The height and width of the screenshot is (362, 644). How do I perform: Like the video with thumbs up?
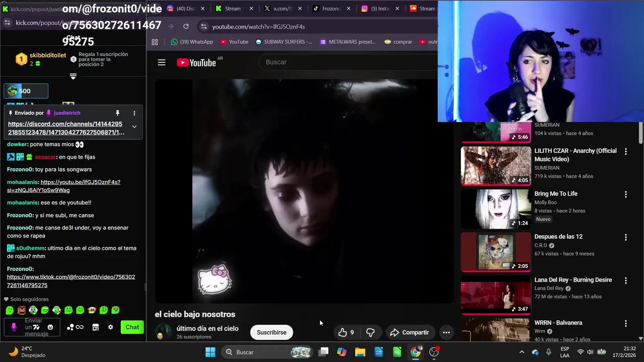[x=347, y=332]
